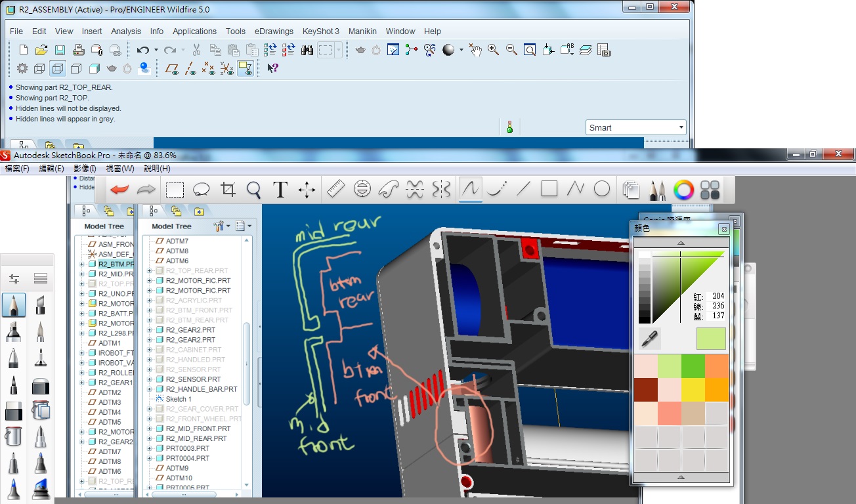
Task: Click the model tree vertical scrollbar
Action: point(247,364)
